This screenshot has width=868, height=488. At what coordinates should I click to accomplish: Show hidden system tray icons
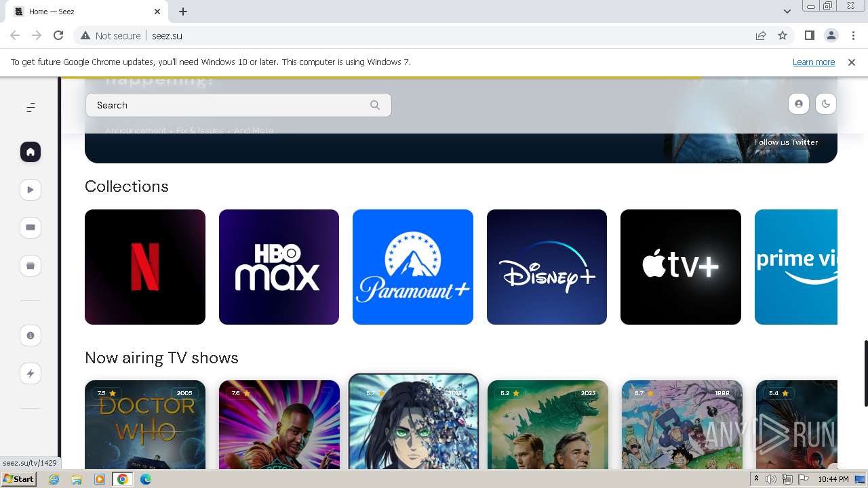pos(756,479)
